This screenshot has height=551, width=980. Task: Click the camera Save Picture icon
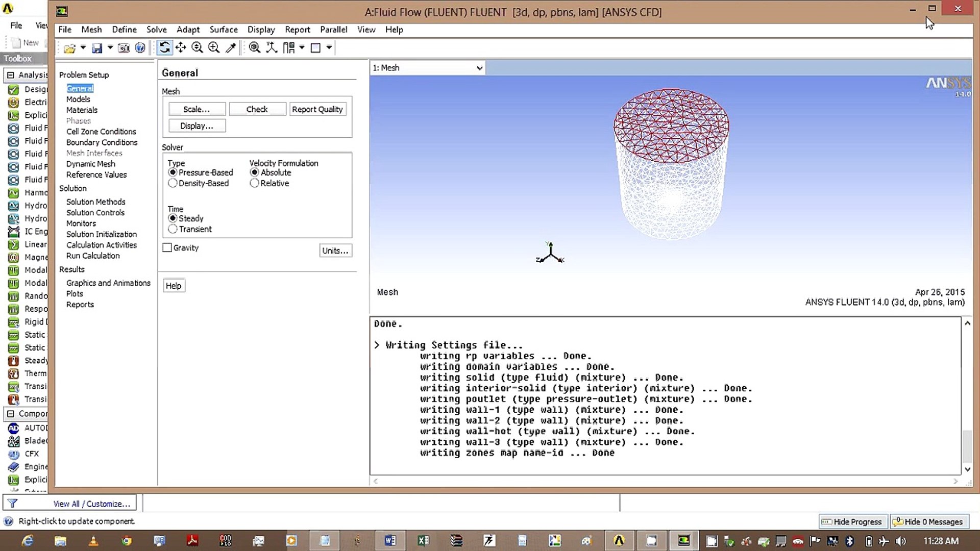pyautogui.click(x=124, y=48)
